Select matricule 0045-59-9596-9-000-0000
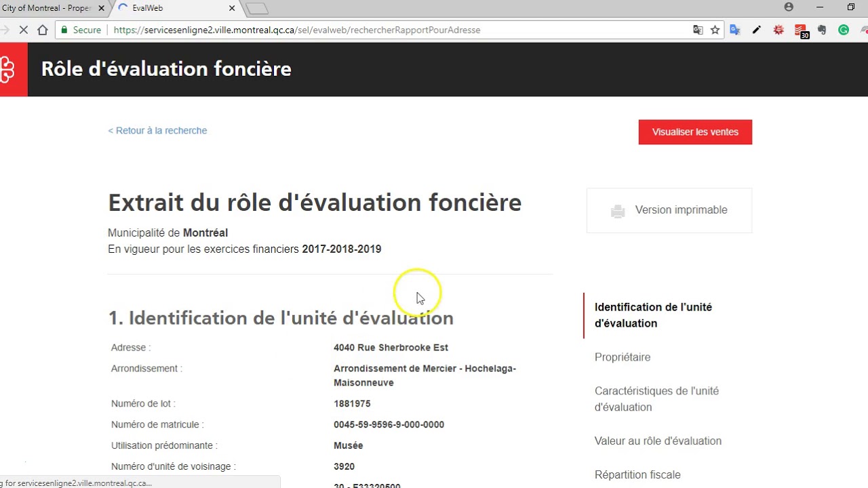This screenshot has height=488, width=868. point(389,425)
